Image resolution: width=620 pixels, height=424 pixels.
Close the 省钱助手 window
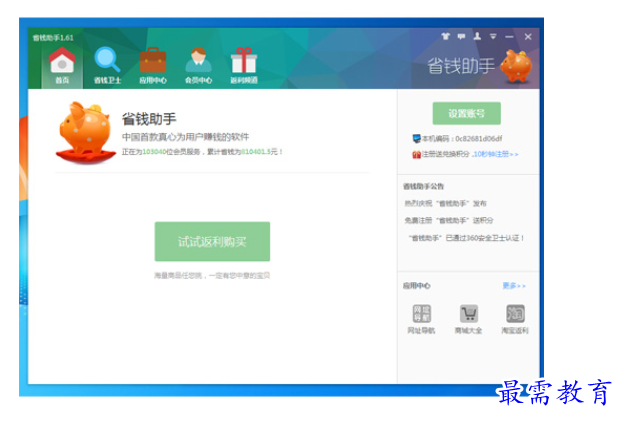click(528, 37)
